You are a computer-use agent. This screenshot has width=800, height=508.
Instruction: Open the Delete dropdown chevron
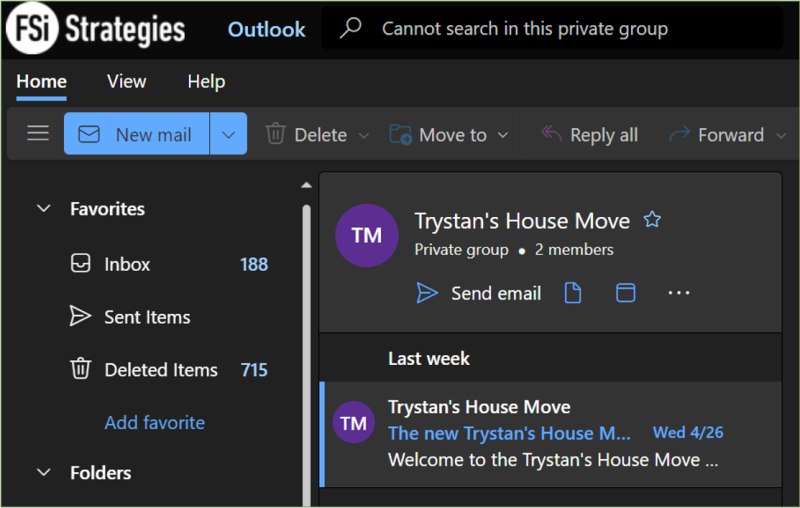364,136
